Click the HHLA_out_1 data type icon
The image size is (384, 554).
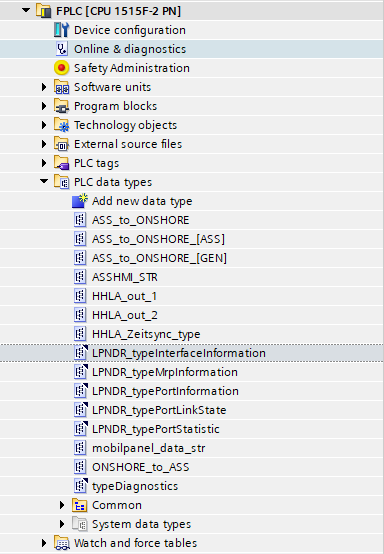tap(80, 296)
